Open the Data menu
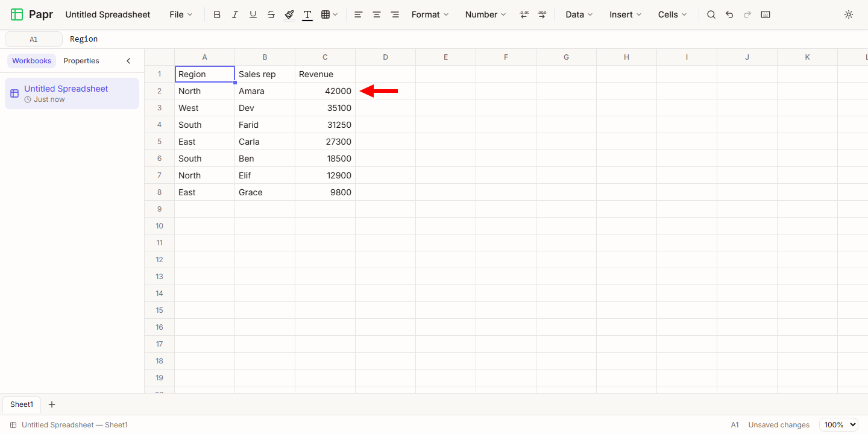 point(579,14)
